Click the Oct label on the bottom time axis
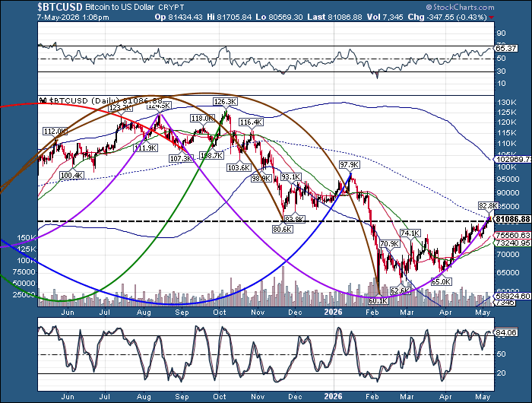This screenshot has height=403, width=532. (x=220, y=396)
